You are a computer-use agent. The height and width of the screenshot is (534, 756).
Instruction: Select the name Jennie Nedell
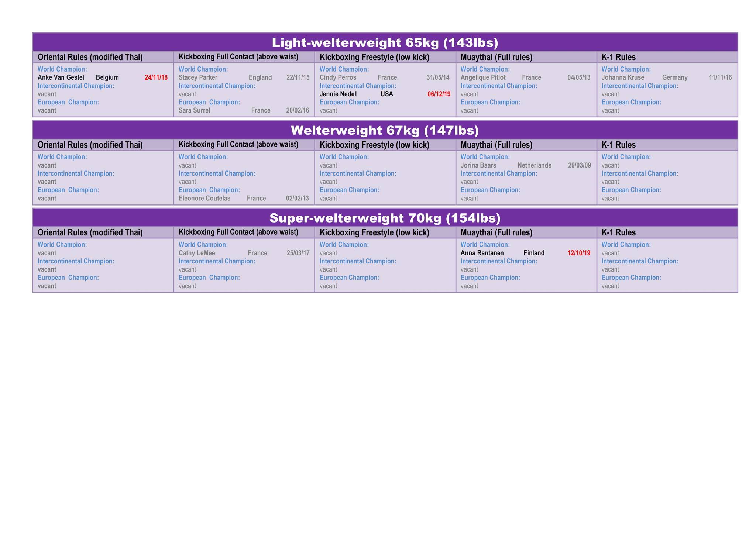click(x=339, y=94)
